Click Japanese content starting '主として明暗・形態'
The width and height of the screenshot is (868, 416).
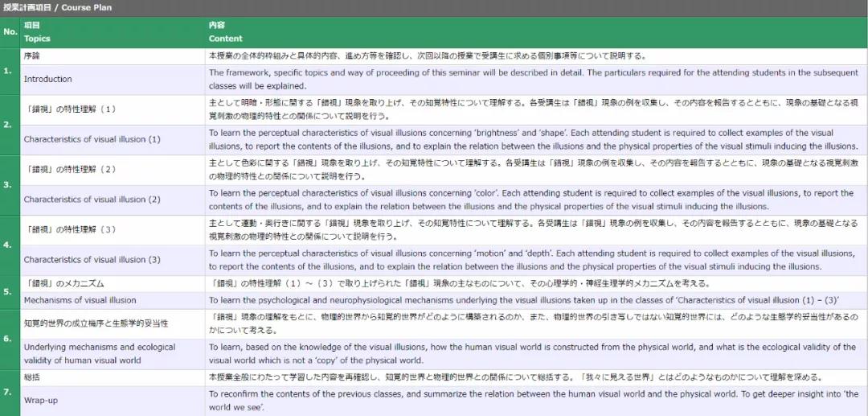(x=536, y=109)
